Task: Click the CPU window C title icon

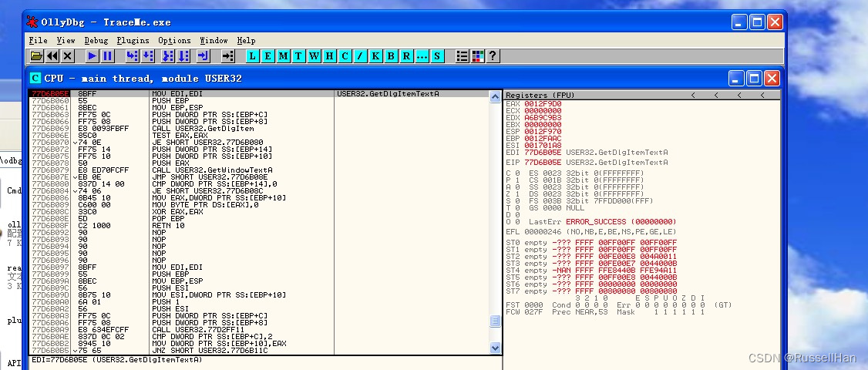Action: 35,78
